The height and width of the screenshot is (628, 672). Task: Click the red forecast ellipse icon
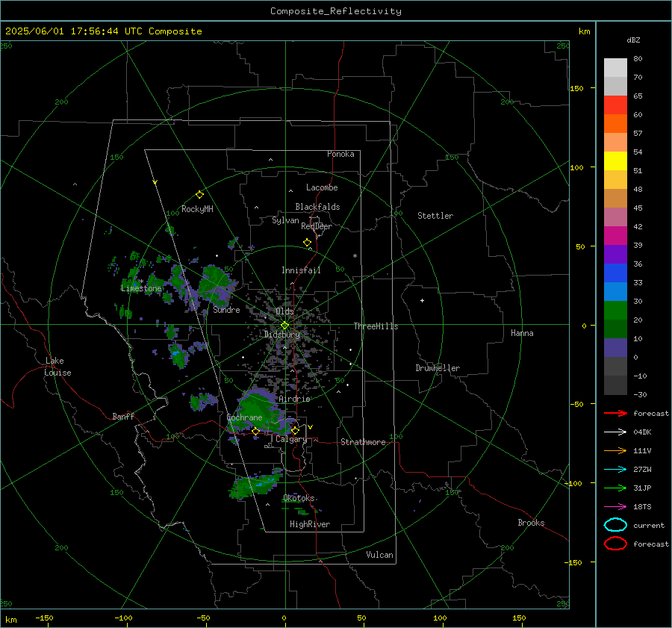[x=615, y=544]
